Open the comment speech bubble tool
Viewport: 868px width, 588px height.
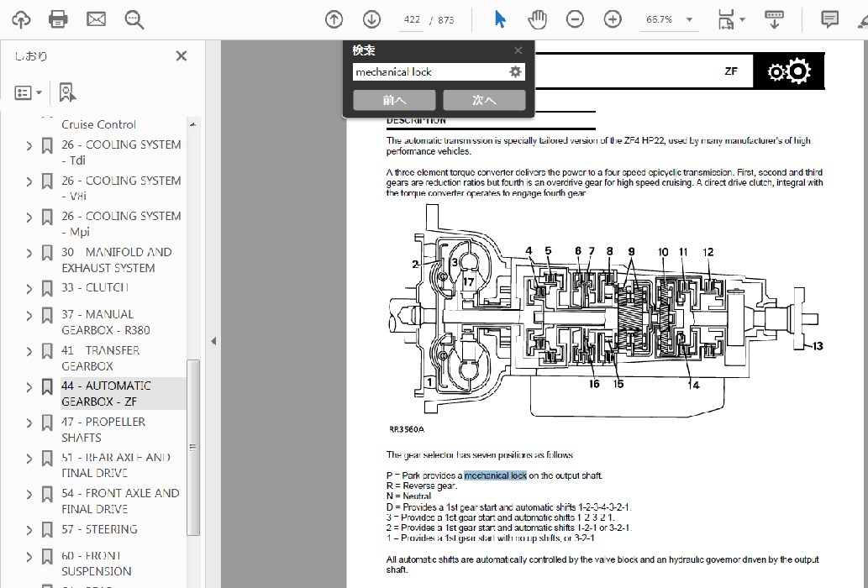(x=829, y=19)
